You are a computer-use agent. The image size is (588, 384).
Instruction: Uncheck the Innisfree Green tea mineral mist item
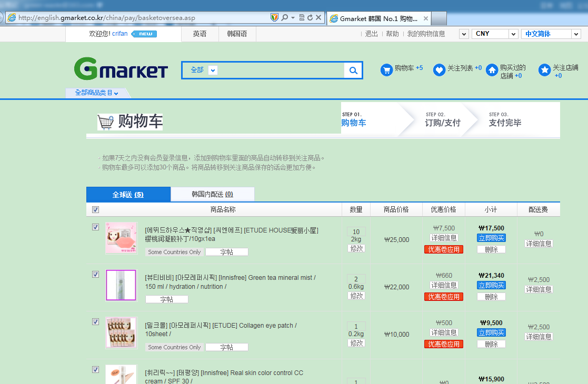[96, 274]
